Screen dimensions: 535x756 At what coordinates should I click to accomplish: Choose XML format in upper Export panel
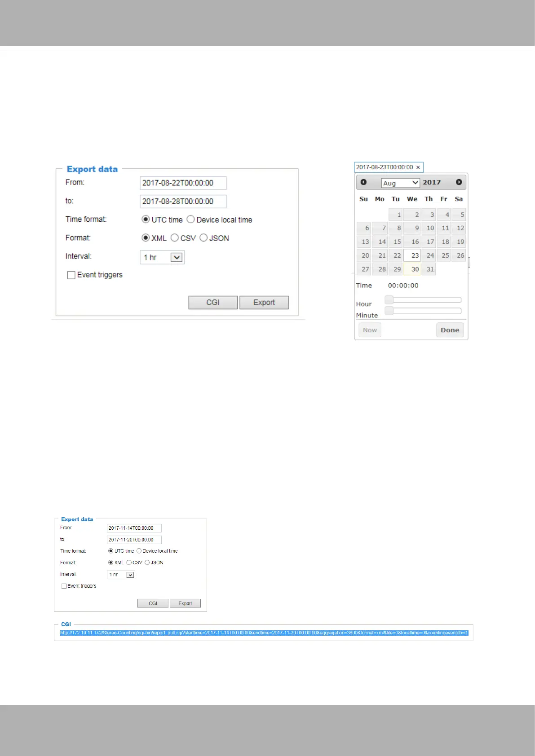click(x=146, y=238)
